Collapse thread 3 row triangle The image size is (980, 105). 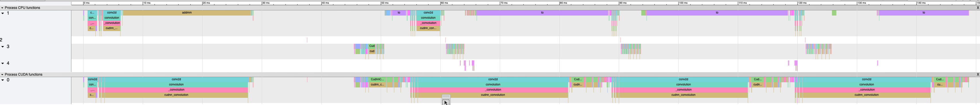point(3,47)
